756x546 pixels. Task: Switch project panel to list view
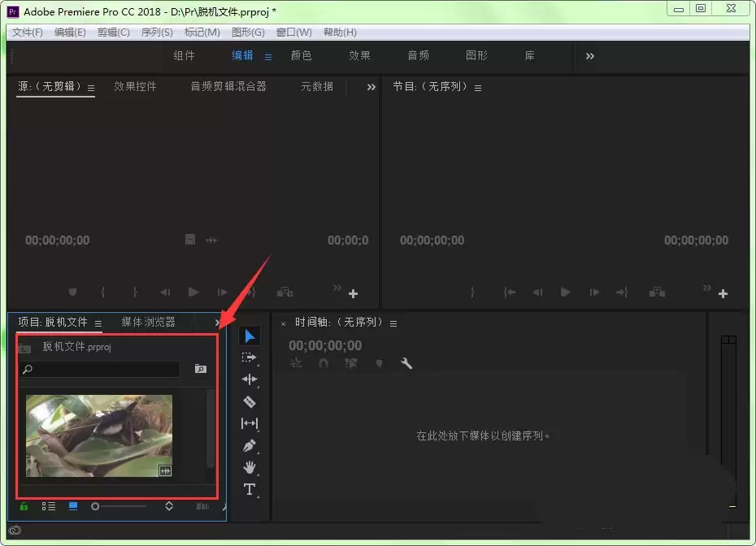point(48,506)
